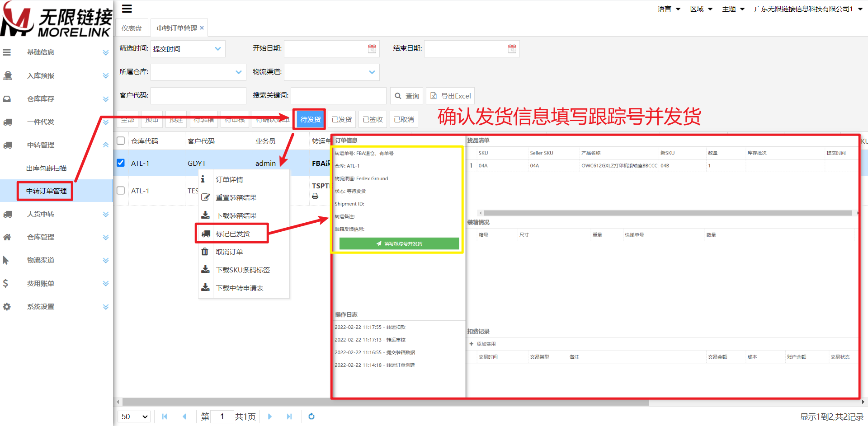Close the 中转订单管理 tab
Image resolution: width=868 pixels, height=426 pixels.
[202, 28]
